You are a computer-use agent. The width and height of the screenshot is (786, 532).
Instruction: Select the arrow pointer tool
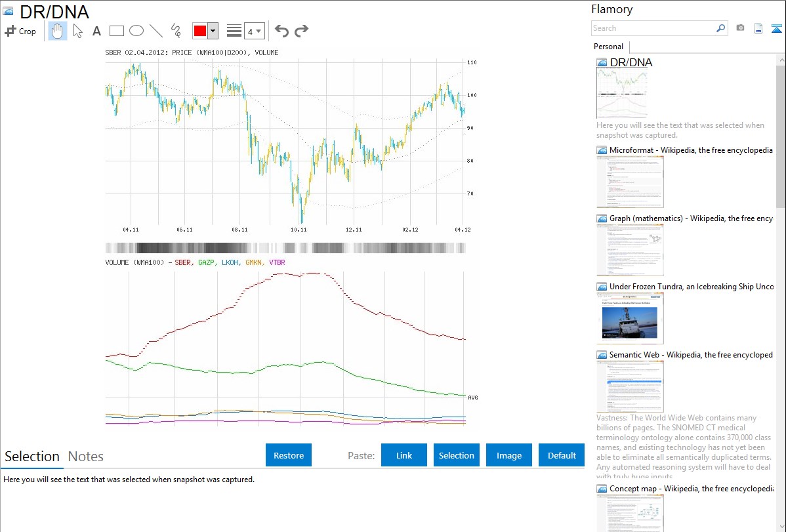tap(77, 31)
